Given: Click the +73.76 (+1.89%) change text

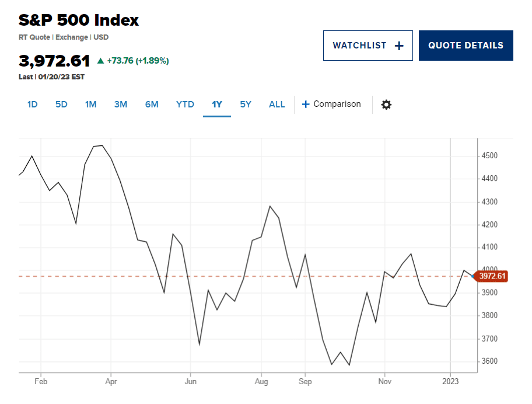Looking at the screenshot, I should pyautogui.click(x=138, y=61).
